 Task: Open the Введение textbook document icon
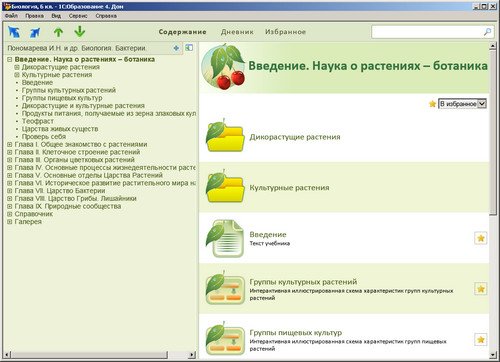[x=225, y=238]
